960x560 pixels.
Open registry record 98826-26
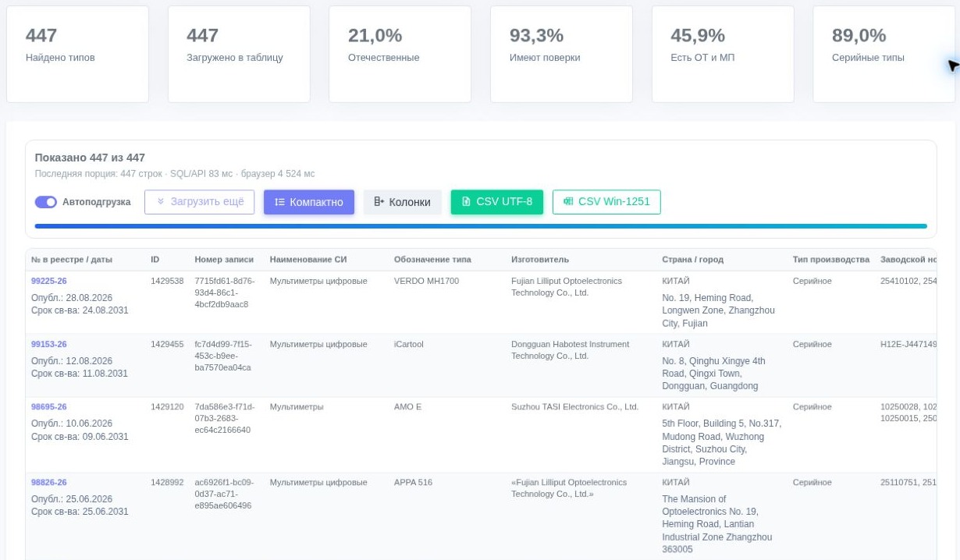pyautogui.click(x=49, y=482)
